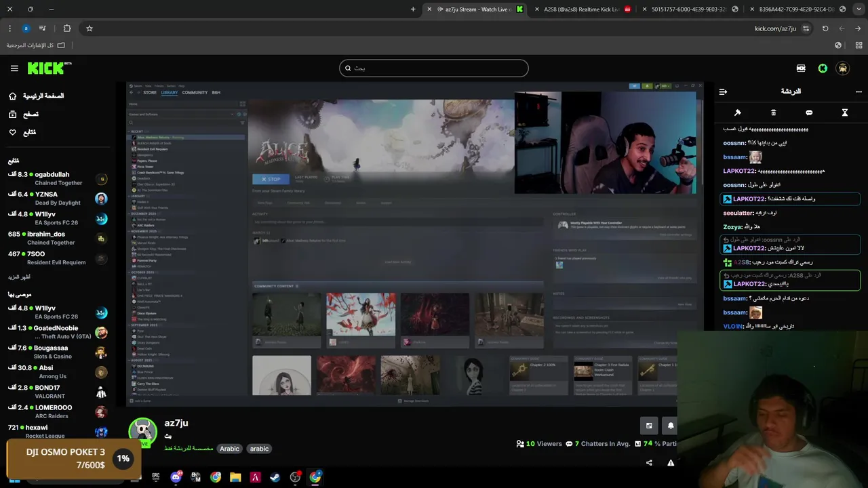
Task: Open Epic Games Launcher from taskbar
Action: pyautogui.click(x=156, y=477)
